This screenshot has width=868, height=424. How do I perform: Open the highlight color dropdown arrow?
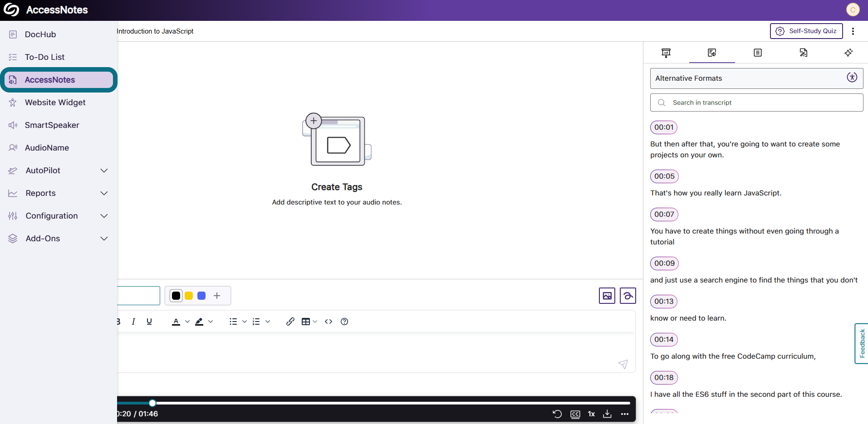211,322
